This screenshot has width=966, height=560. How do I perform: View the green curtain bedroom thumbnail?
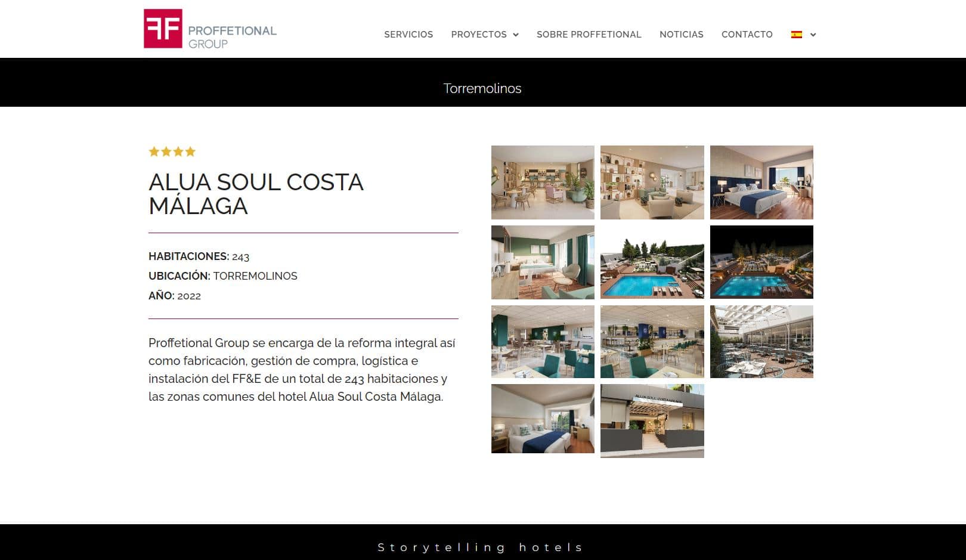(x=543, y=262)
